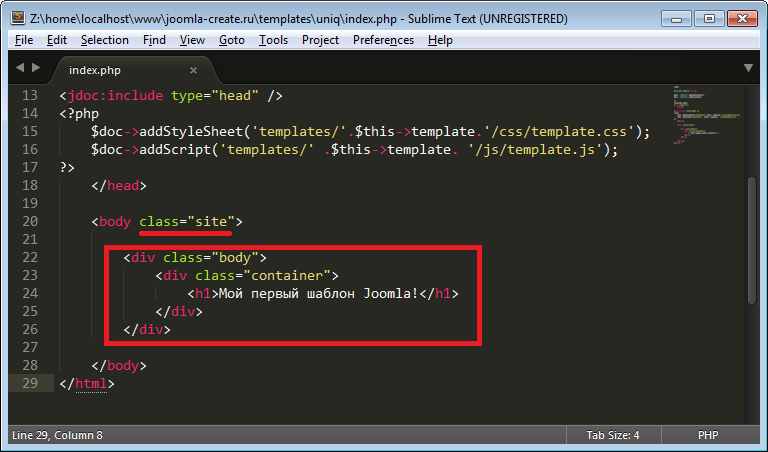Open the Edit menu
Image resolution: width=768 pixels, height=452 pixels.
[x=57, y=40]
